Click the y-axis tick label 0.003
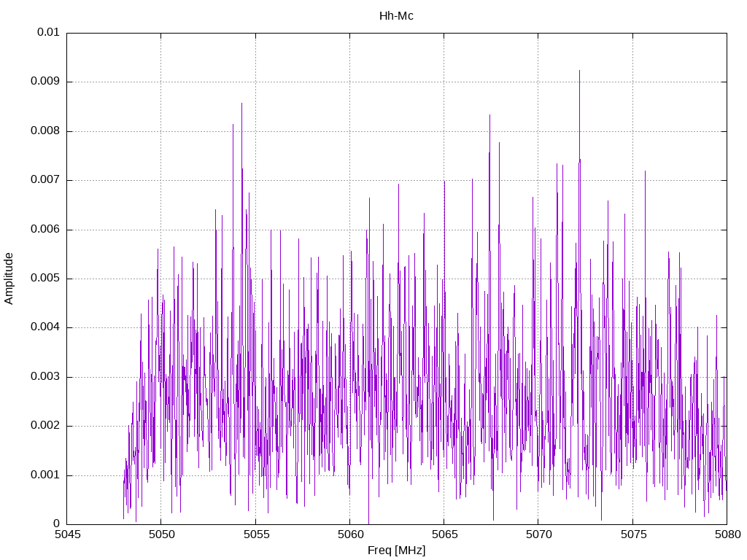The image size is (747, 560). (44, 377)
